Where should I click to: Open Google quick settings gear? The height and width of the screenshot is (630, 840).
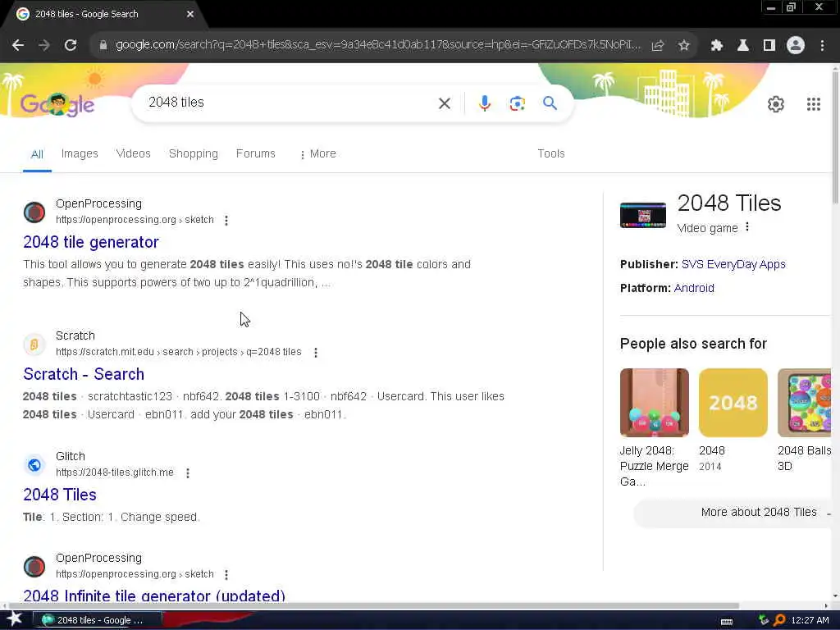pos(776,104)
